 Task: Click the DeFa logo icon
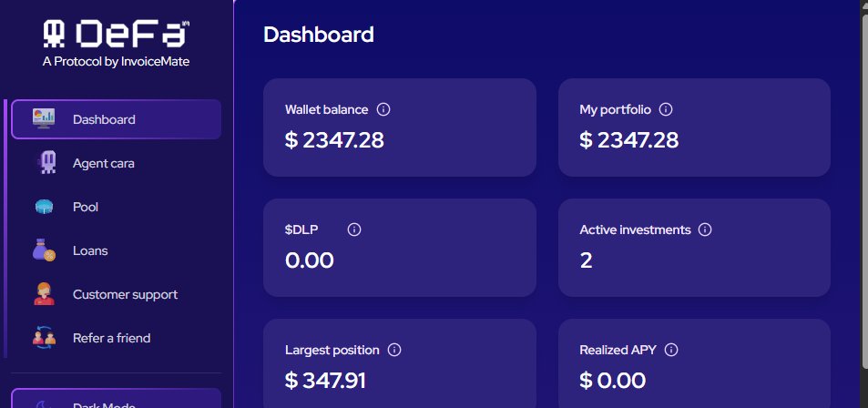tap(56, 34)
